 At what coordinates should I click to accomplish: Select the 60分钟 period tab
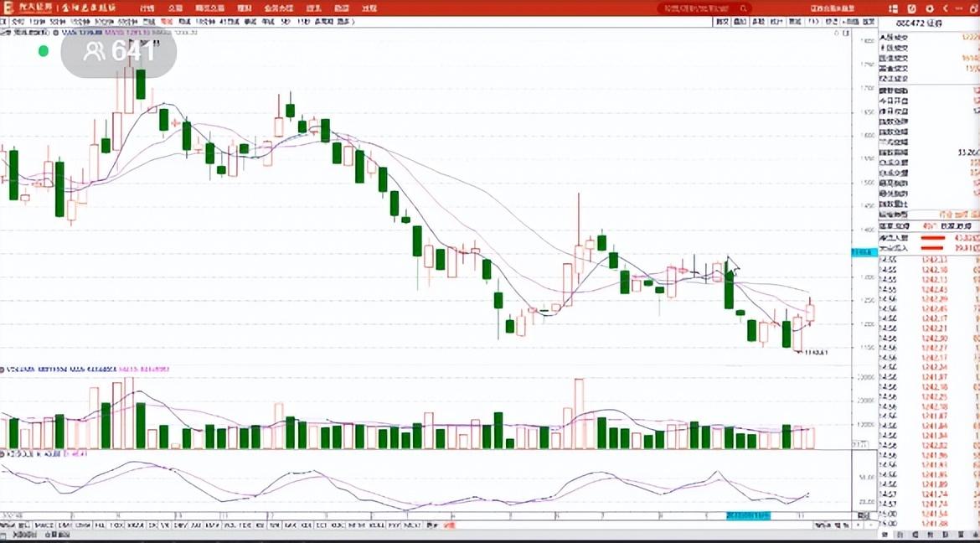129,21
